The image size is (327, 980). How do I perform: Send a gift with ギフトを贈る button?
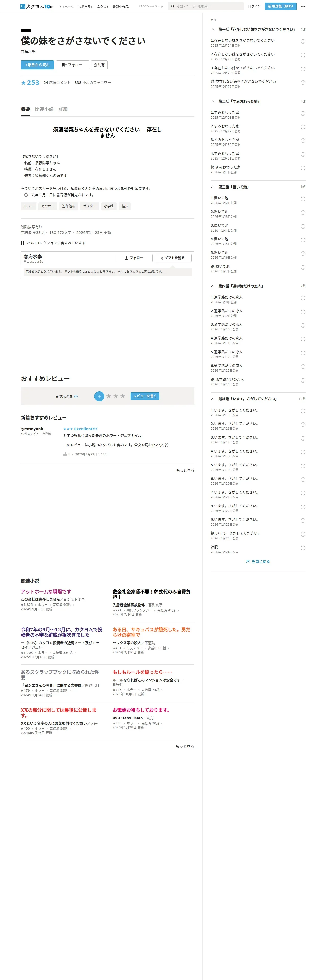pos(173,258)
